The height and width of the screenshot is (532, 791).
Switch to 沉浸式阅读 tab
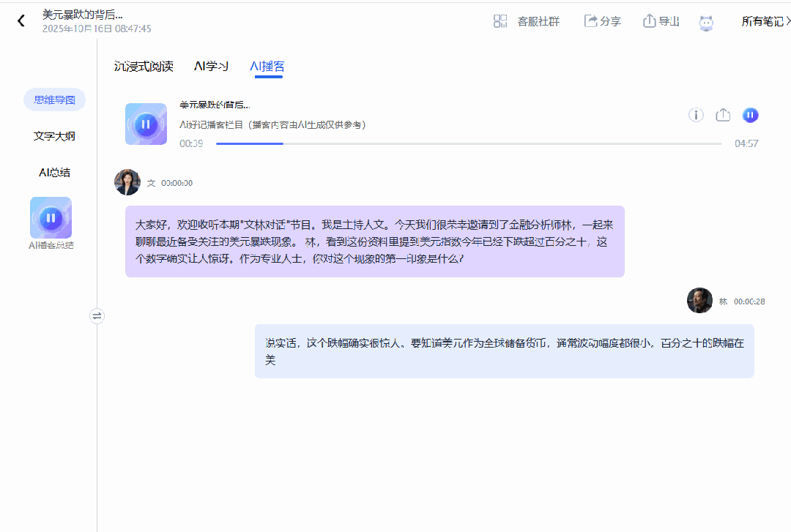click(x=144, y=67)
